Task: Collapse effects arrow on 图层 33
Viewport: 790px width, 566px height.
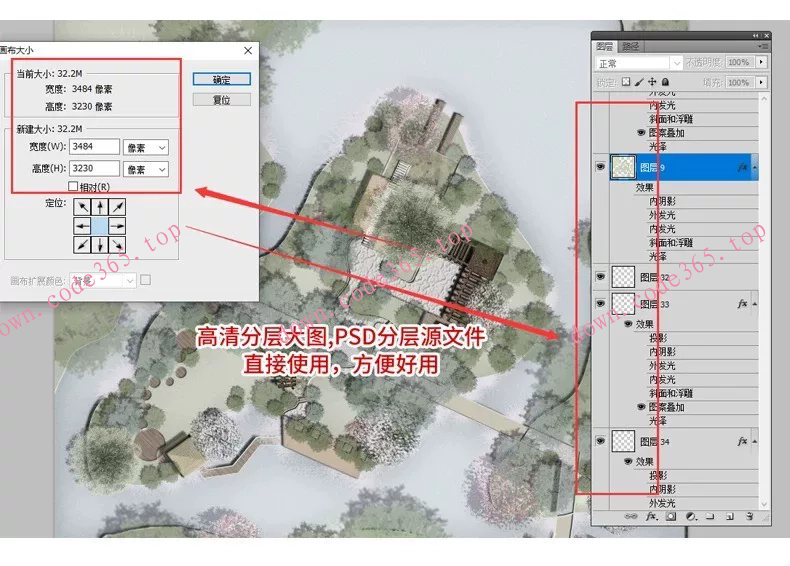Action: coord(755,304)
